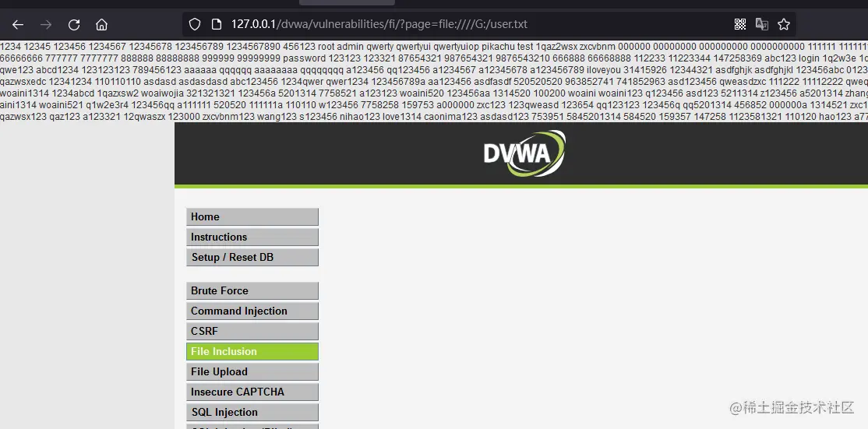Click the shield tracking protection icon
868x429 pixels.
[x=194, y=24]
